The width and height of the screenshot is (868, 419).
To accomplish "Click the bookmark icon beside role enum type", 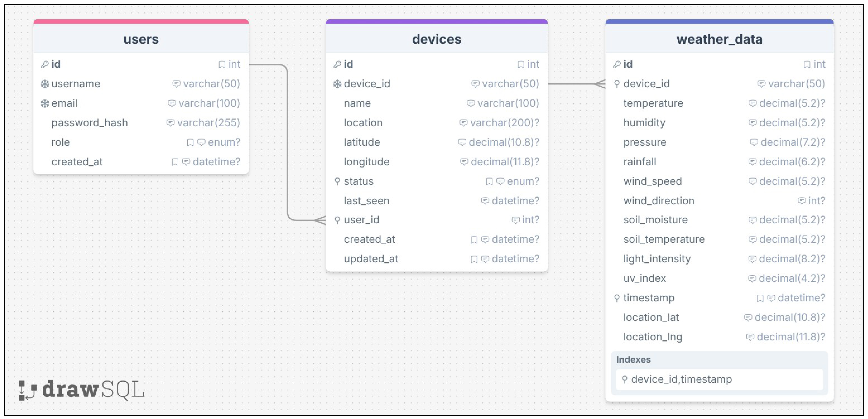I will coord(190,143).
